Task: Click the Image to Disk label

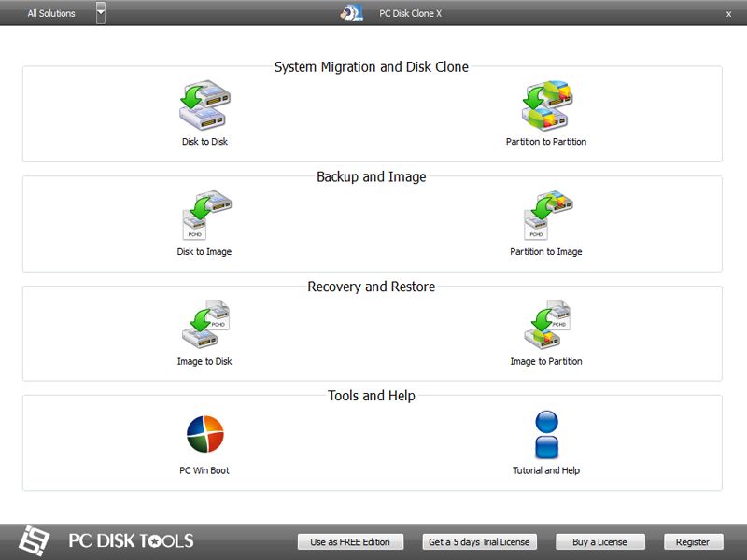Action: coord(204,361)
